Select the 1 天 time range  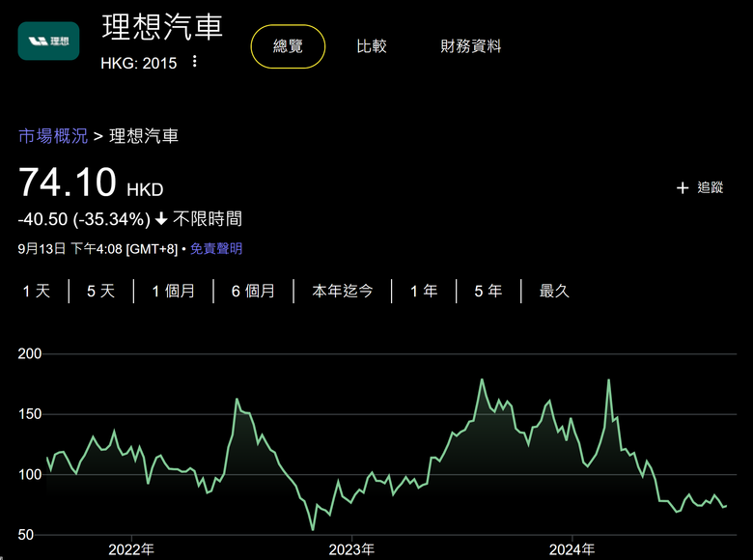pos(37,291)
